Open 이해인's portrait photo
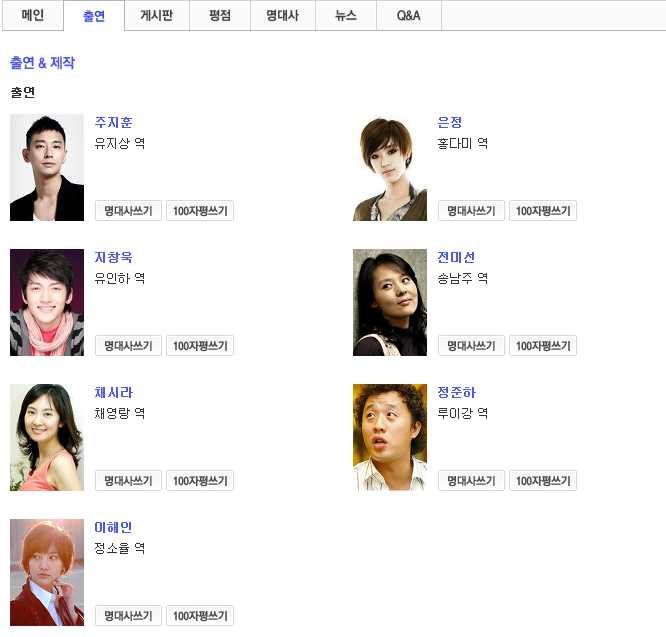Screen dimensions: 666x637 click(47, 572)
